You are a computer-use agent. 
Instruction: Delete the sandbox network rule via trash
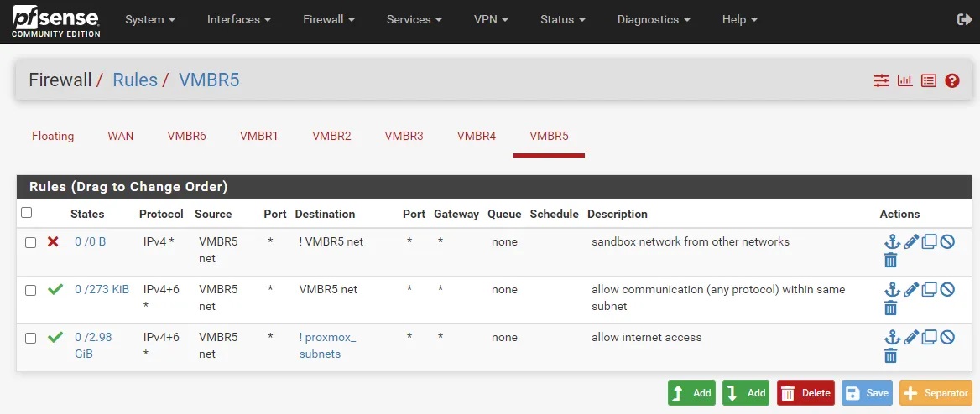[x=890, y=261]
